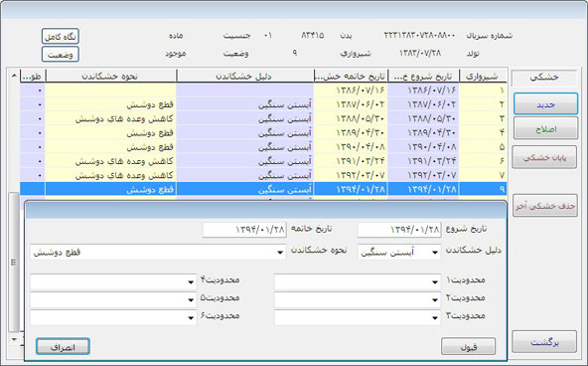Click the بدن value ۸۳۴۱۵

pos(312,35)
